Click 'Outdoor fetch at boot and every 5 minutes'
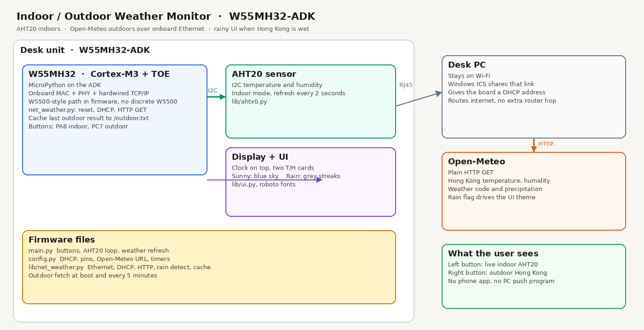644x330 pixels. click(x=93, y=276)
